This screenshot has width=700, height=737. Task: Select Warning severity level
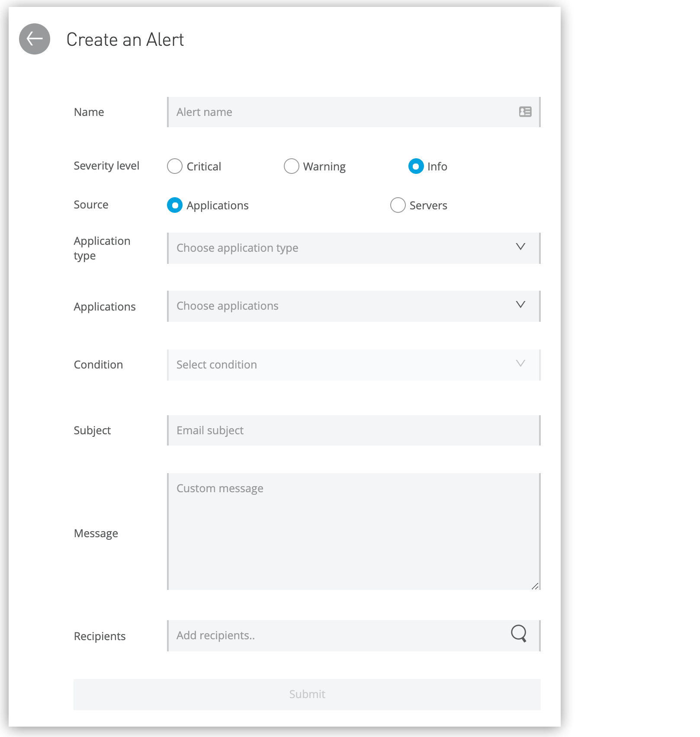292,166
